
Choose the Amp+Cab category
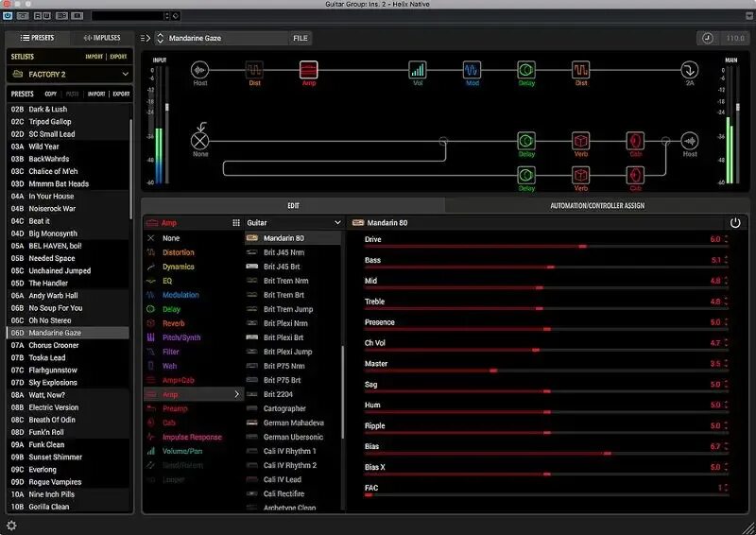coord(178,380)
